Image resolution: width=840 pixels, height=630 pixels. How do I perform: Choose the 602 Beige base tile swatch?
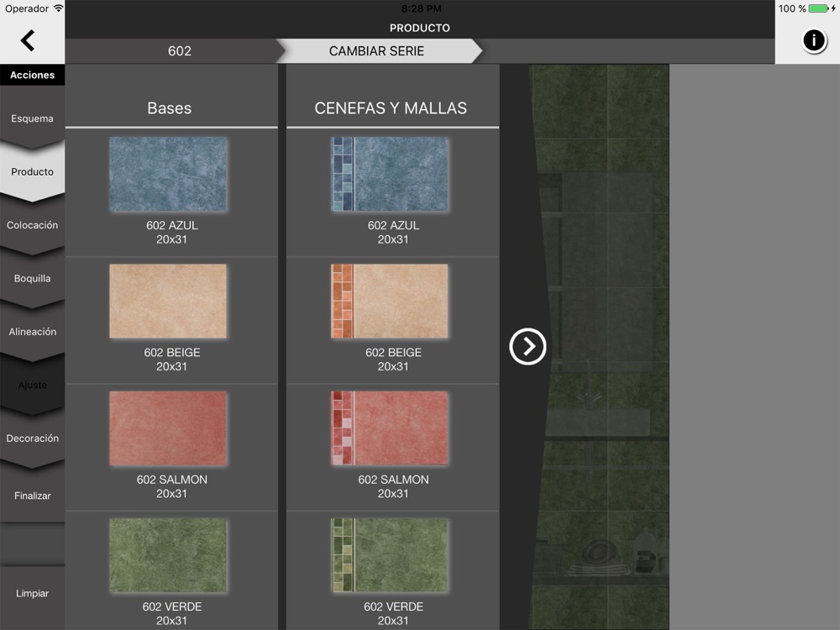coord(168,301)
